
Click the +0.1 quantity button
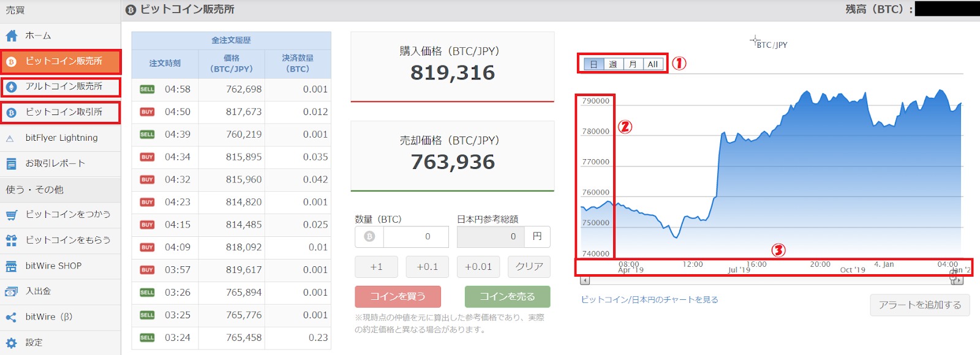(x=427, y=267)
